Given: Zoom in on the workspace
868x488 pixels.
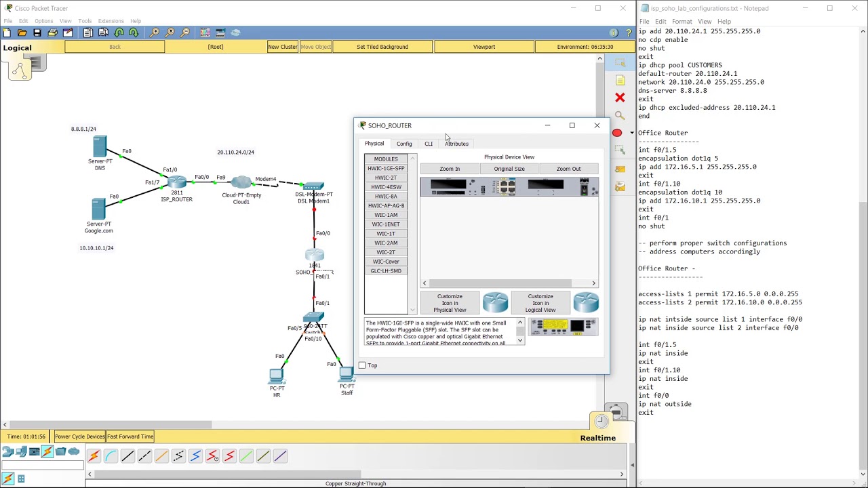Looking at the screenshot, I should 155,33.
